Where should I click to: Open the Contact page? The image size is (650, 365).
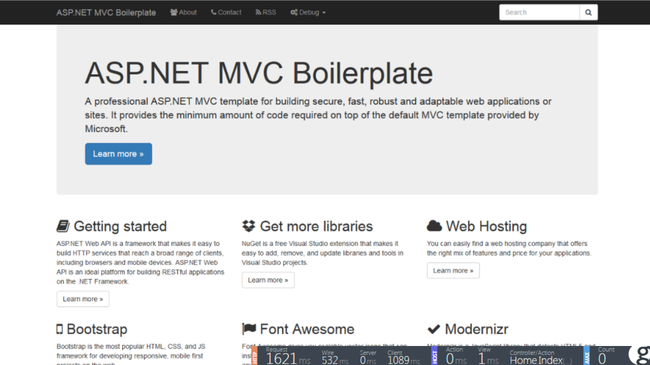click(226, 12)
